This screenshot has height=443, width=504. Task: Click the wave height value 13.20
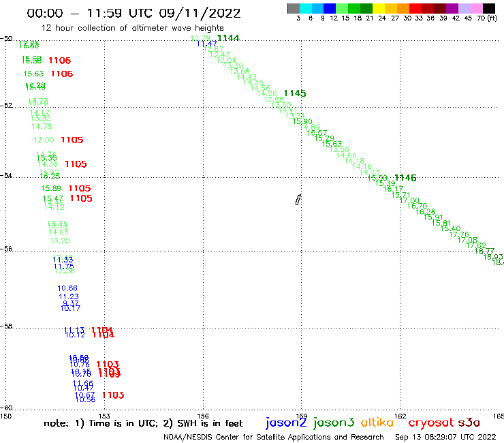point(60,241)
